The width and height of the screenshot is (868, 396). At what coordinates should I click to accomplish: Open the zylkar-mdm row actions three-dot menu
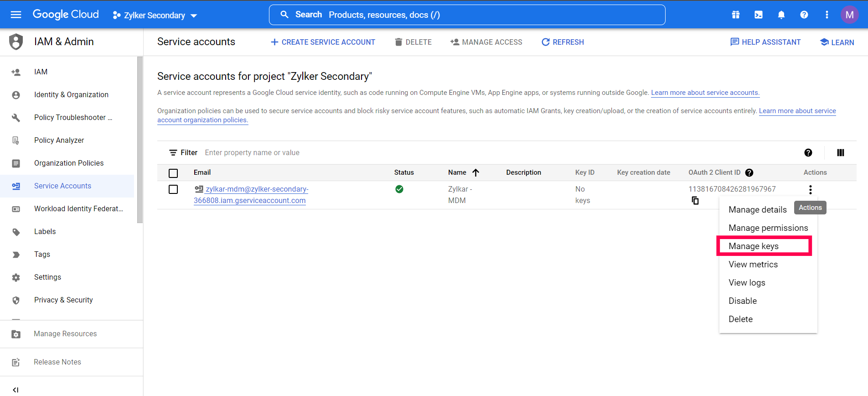pos(811,189)
